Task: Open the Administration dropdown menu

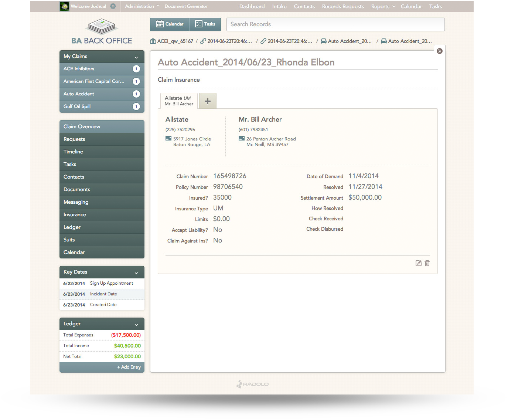Action: tap(142, 6)
